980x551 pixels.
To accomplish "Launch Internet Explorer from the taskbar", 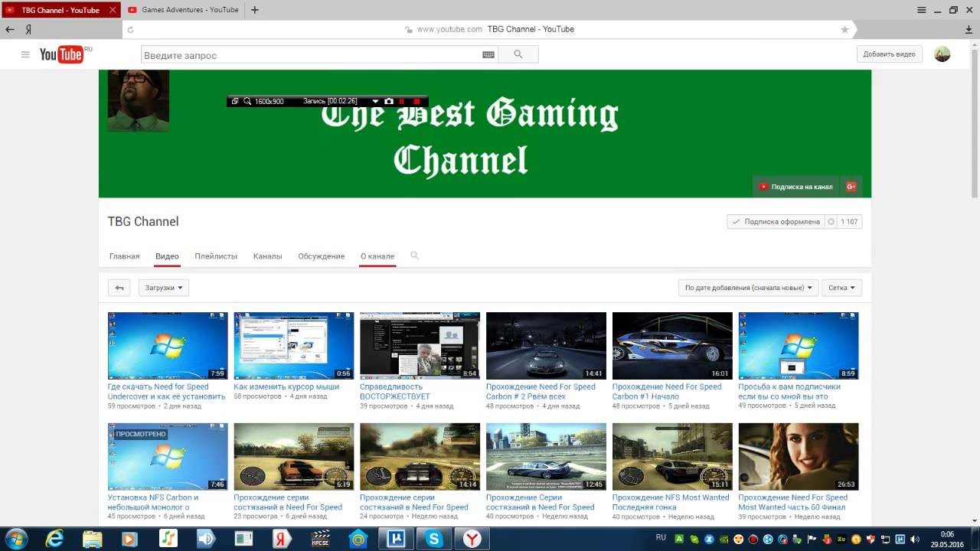I will pyautogui.click(x=54, y=539).
